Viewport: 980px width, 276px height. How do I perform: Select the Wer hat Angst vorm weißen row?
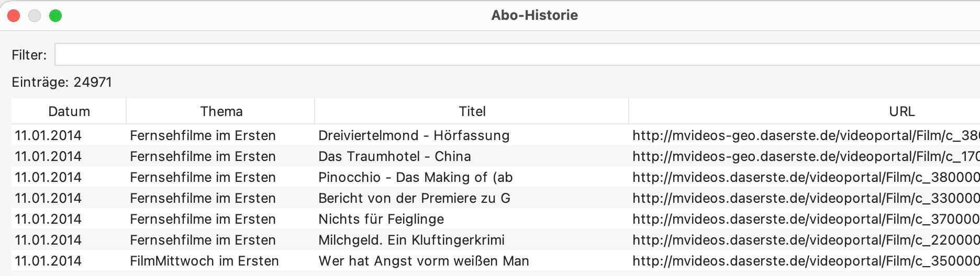click(423, 261)
